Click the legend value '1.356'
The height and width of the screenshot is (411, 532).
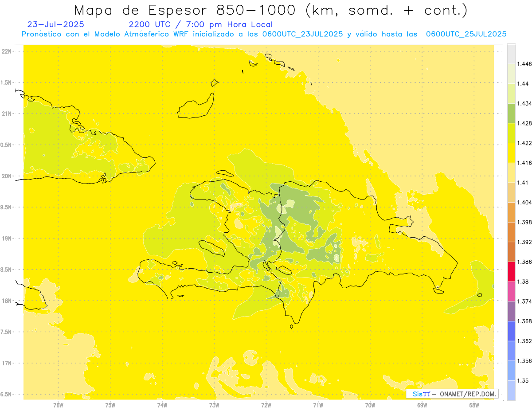coord(524,361)
